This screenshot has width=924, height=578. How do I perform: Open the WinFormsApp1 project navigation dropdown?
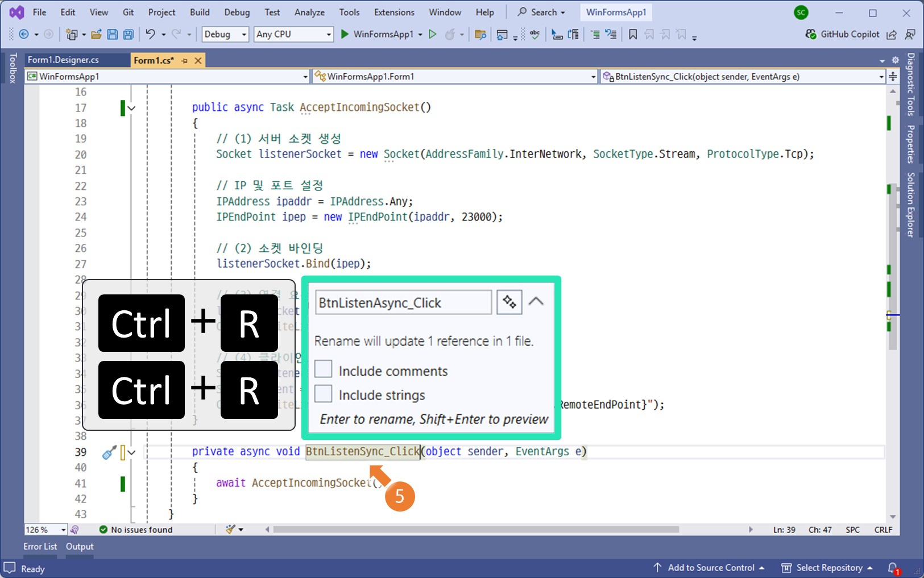tap(167, 76)
